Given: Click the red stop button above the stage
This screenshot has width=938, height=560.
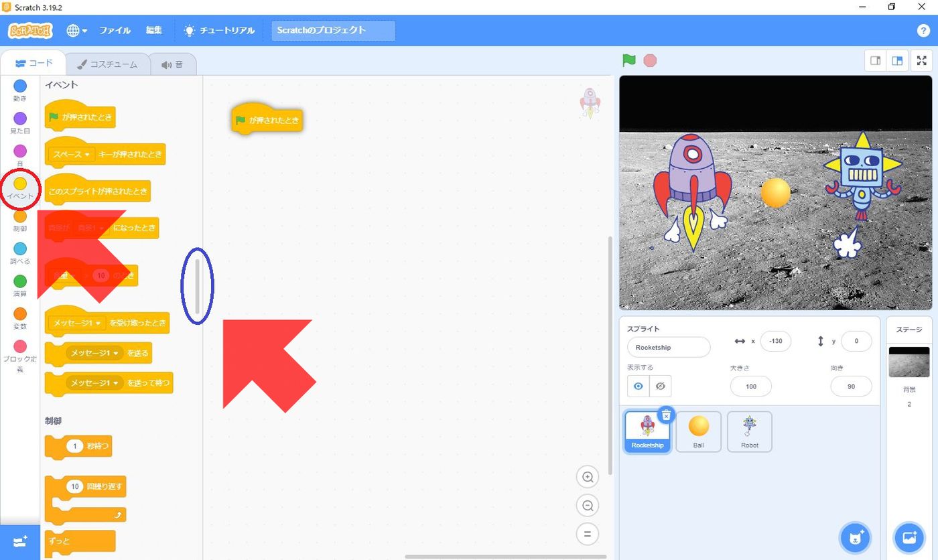Looking at the screenshot, I should (650, 60).
